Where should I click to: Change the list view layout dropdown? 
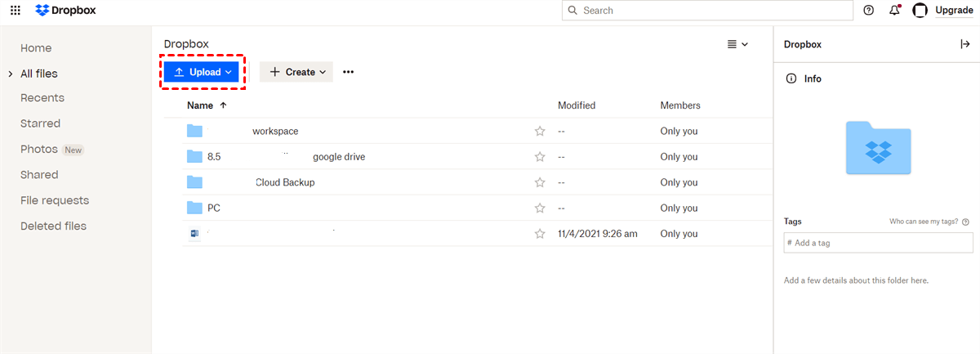[737, 44]
